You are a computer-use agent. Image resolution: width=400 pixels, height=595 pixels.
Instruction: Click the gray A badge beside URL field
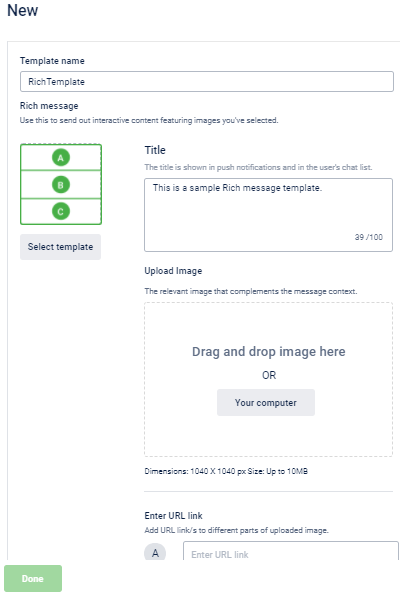[x=155, y=552]
